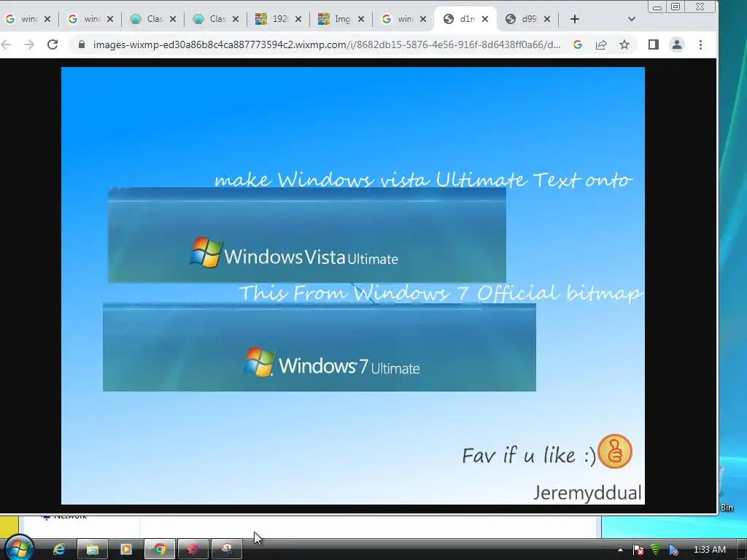Open Windows Media Player from taskbar
Viewport: 747px width, 560px height.
(x=126, y=550)
